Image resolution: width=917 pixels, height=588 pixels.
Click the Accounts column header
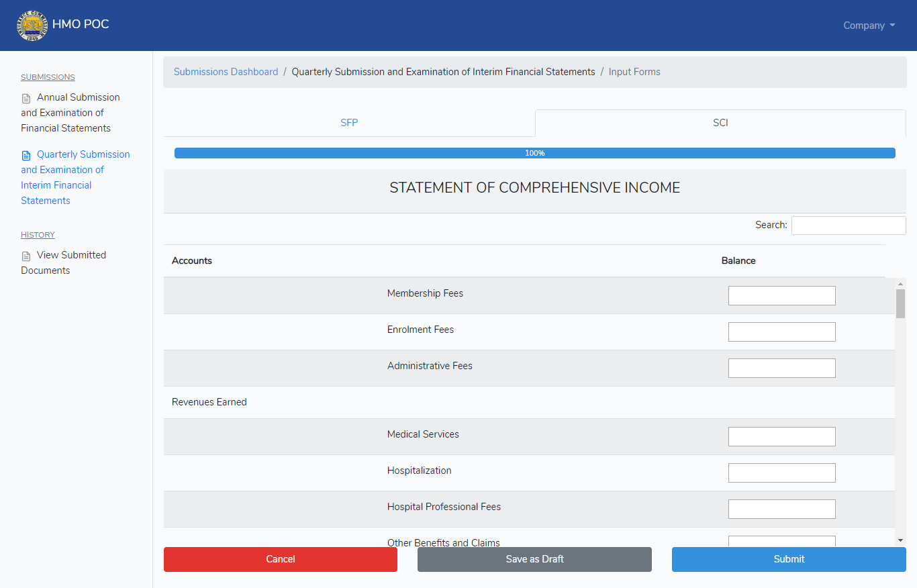tap(192, 260)
